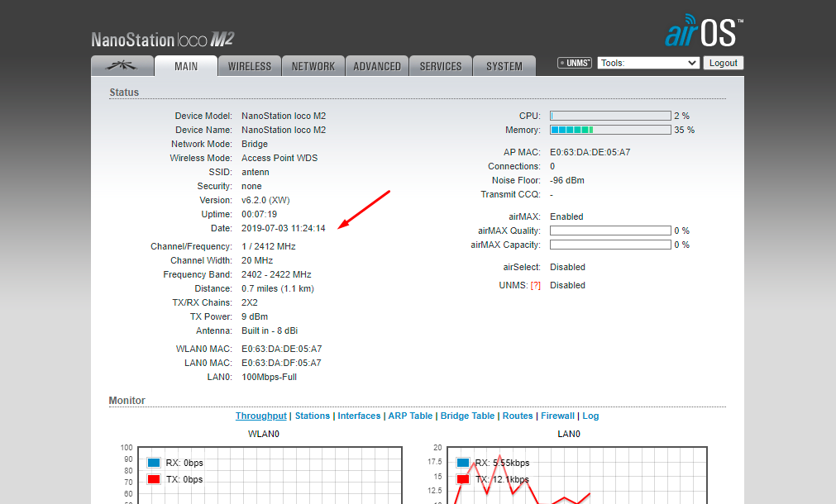This screenshot has height=504, width=836.
Task: Open the Ubiquiti logo tab
Action: pos(122,66)
